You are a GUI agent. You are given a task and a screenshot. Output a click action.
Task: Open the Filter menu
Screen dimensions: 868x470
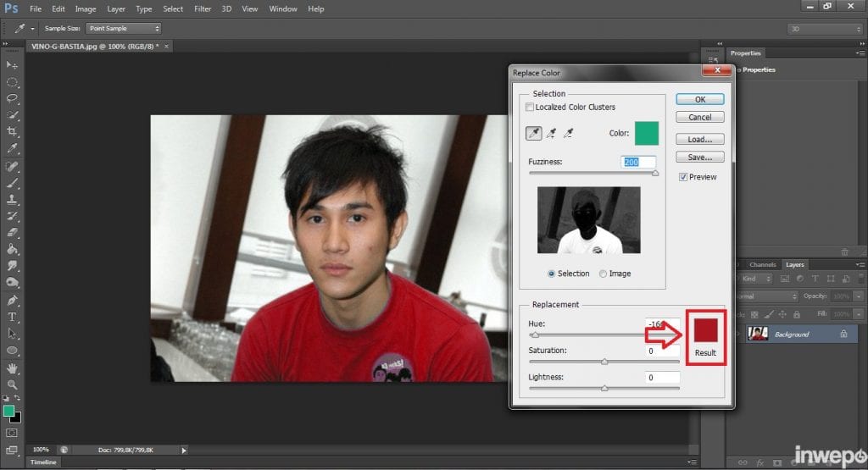click(x=203, y=8)
